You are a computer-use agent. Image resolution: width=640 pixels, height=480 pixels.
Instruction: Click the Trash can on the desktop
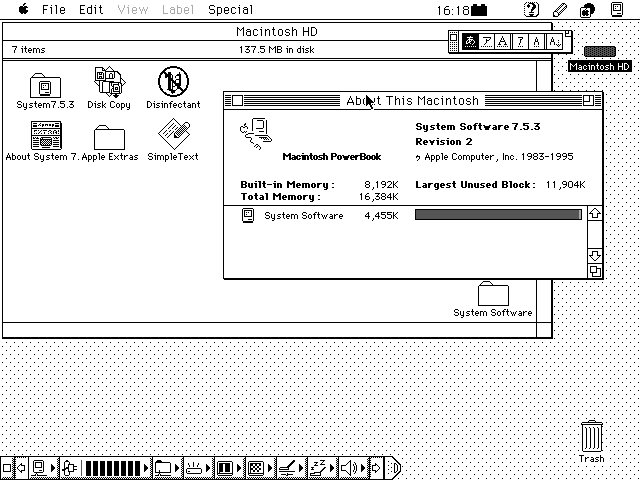click(x=591, y=436)
